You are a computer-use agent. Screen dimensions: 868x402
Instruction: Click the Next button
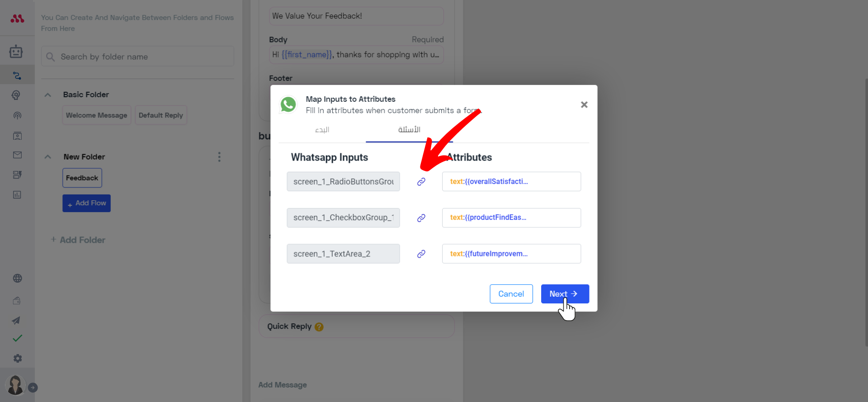pos(565,294)
